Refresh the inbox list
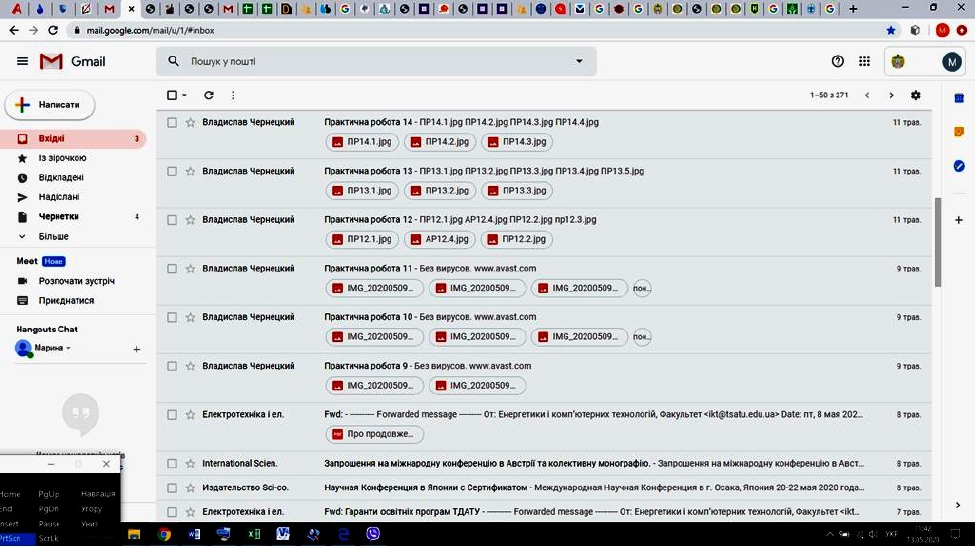The width and height of the screenshot is (976, 547). (x=209, y=95)
